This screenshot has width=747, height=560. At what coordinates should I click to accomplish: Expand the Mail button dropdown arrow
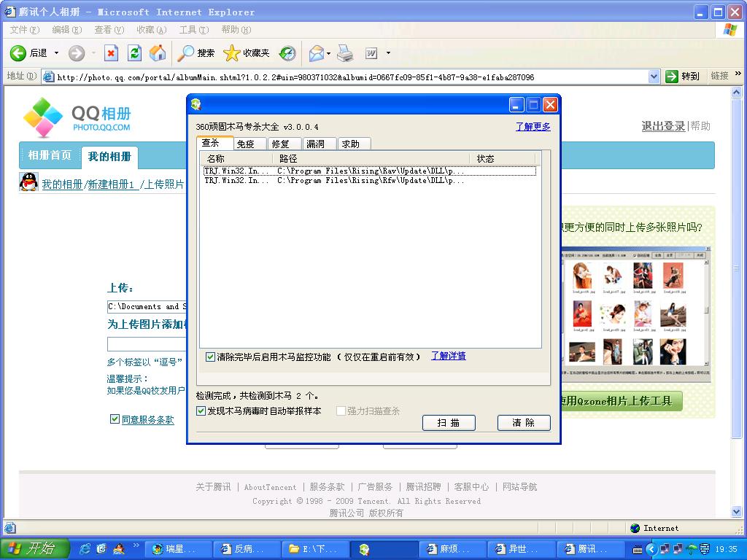coord(329,53)
